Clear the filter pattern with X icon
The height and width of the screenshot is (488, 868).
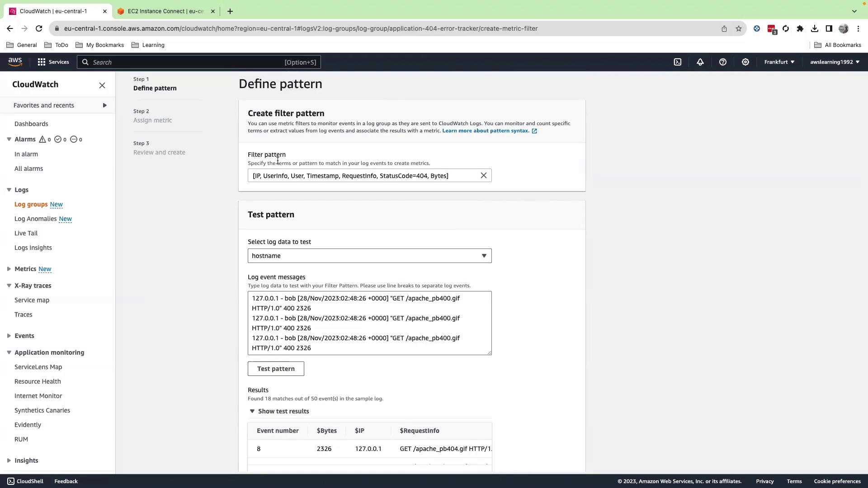pyautogui.click(x=483, y=175)
